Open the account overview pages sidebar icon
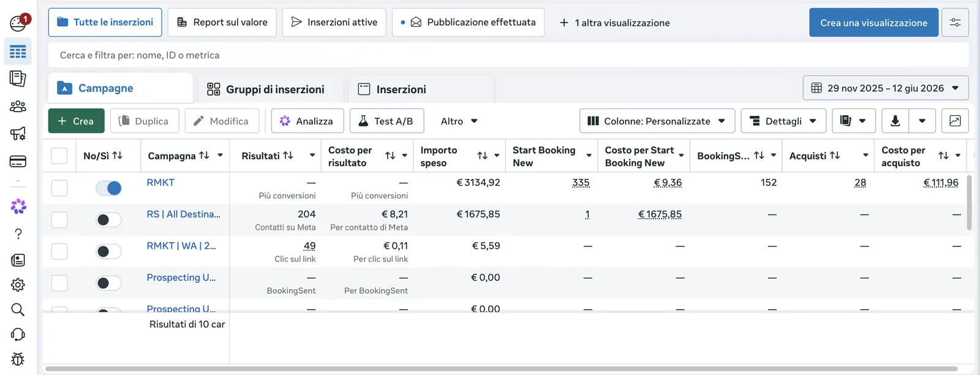Screen dimensions: 980x375 click(18, 78)
